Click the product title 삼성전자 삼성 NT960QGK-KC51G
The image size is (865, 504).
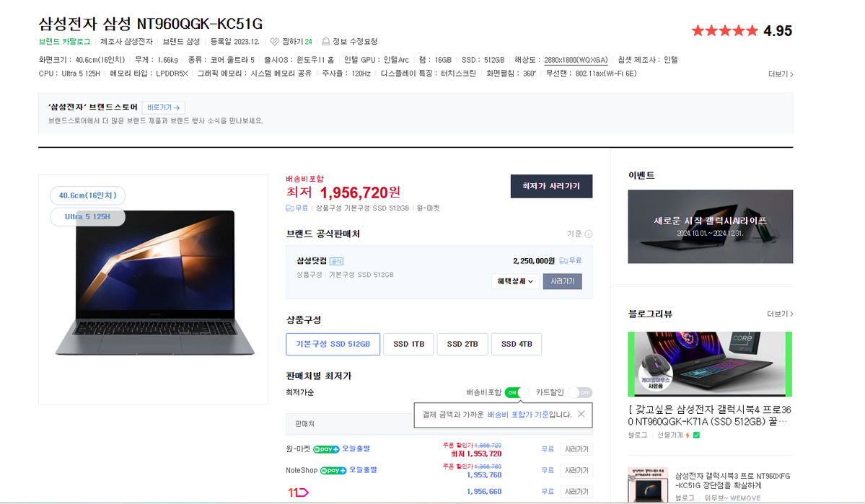pos(151,24)
